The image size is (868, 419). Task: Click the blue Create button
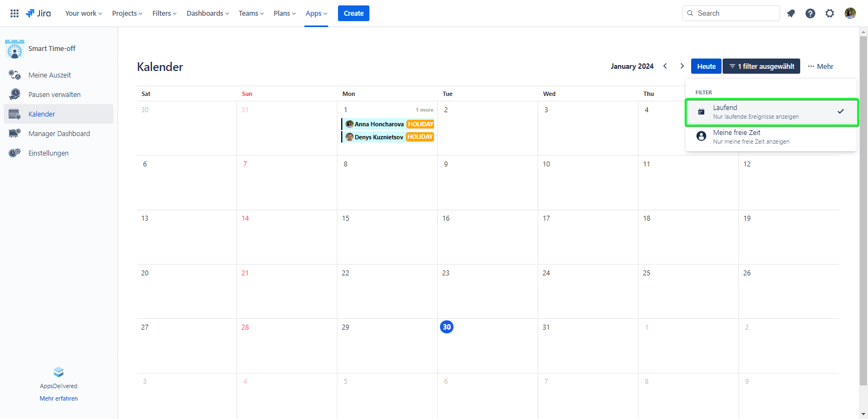click(353, 14)
